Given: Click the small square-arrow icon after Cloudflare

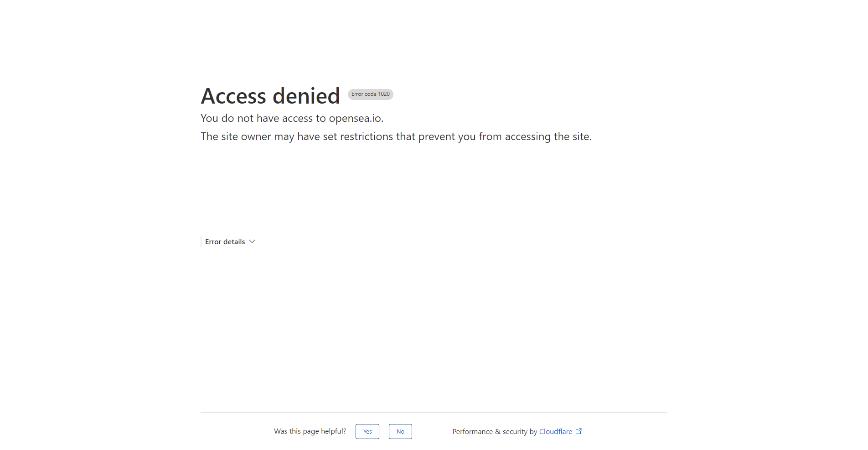Looking at the screenshot, I should pos(578,431).
